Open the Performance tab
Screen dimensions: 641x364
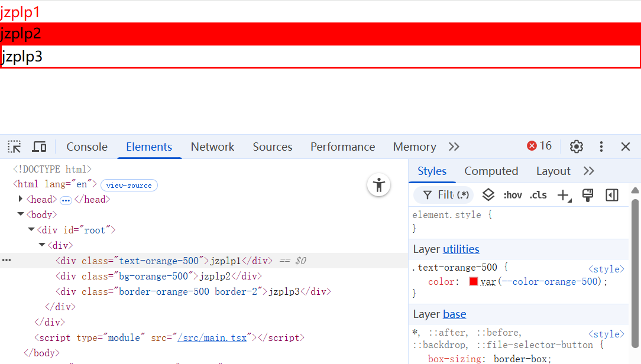coord(342,147)
